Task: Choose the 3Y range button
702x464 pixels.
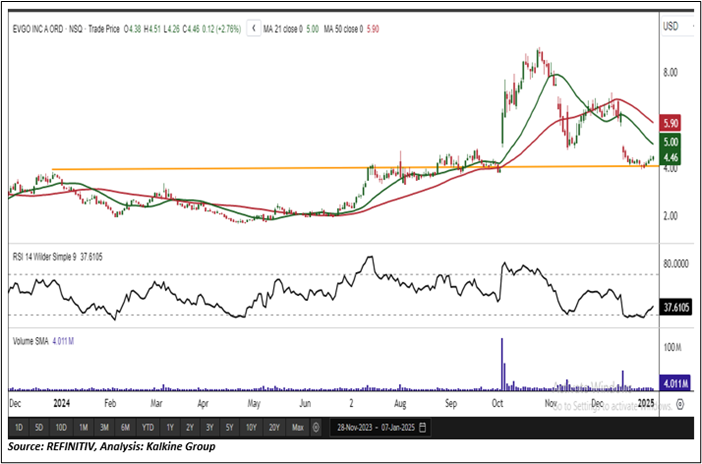Action: click(210, 428)
